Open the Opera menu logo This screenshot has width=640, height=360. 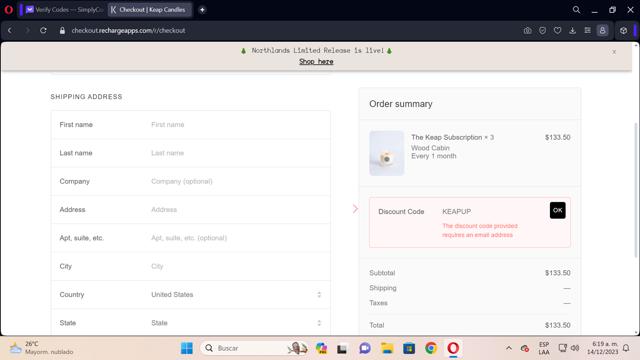pos(9,10)
